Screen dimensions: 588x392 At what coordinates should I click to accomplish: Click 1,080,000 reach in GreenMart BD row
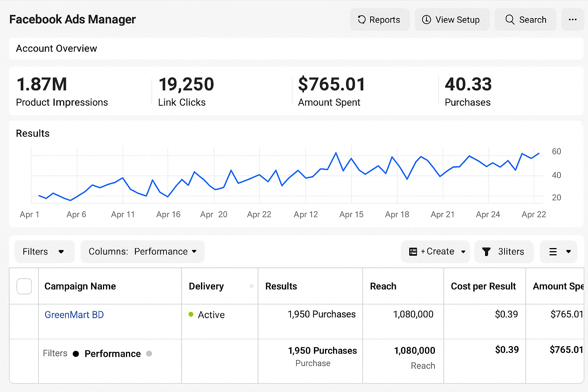413,314
